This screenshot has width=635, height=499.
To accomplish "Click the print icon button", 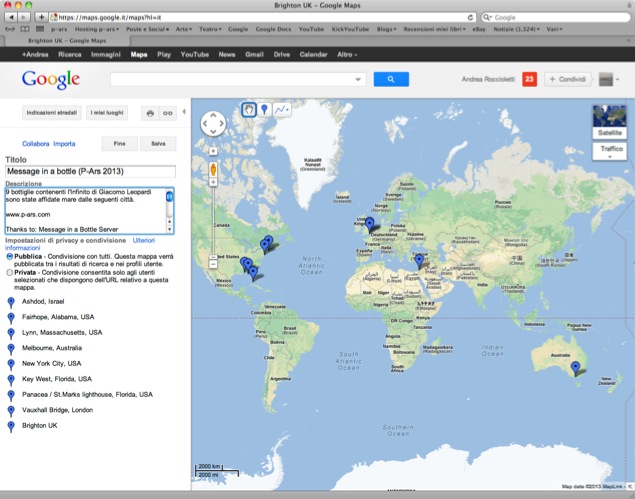I will (x=150, y=113).
